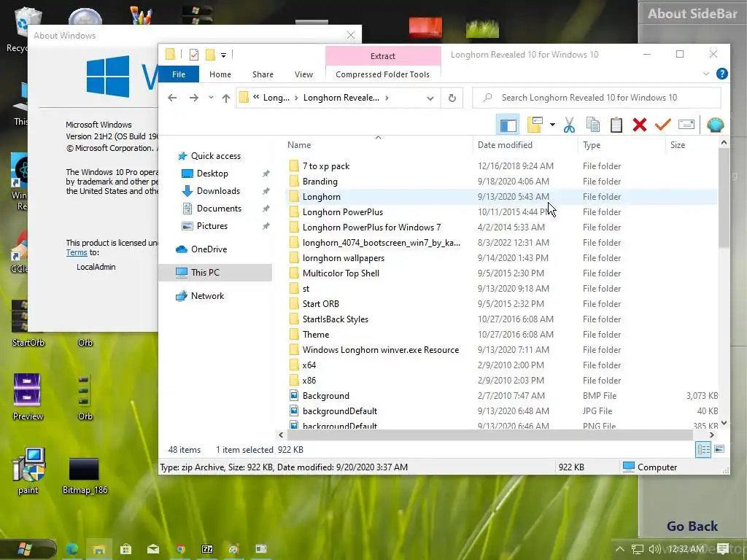
Task: Select the '7 to xp pack' folder
Action: pos(326,166)
